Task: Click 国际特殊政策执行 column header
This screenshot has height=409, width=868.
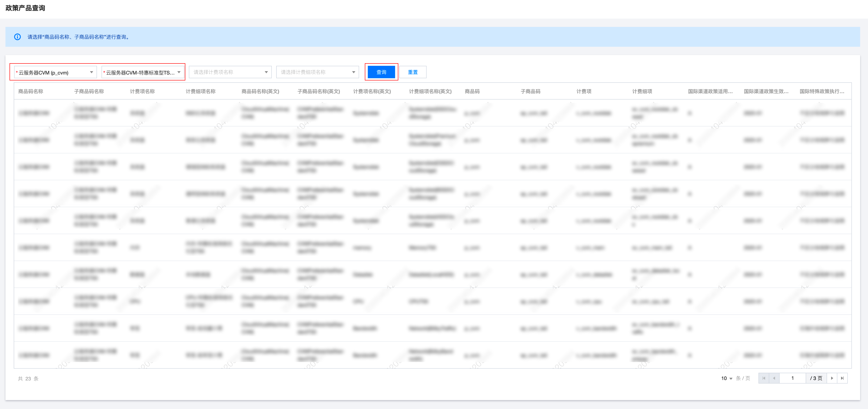Action: (x=821, y=91)
